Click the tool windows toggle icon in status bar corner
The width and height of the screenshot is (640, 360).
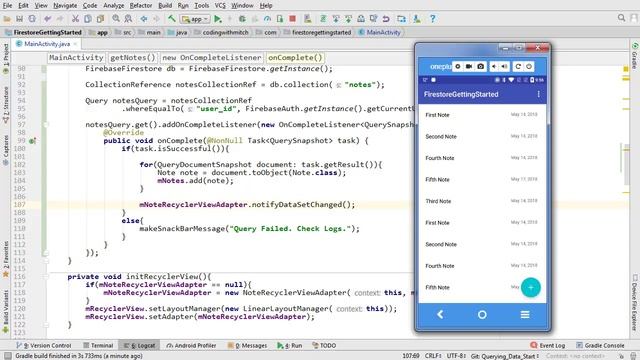[x=7, y=356]
